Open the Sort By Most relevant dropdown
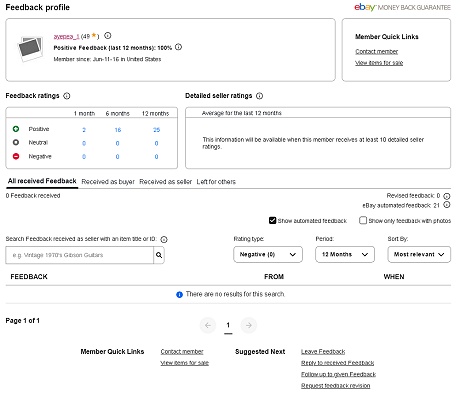 419,255
